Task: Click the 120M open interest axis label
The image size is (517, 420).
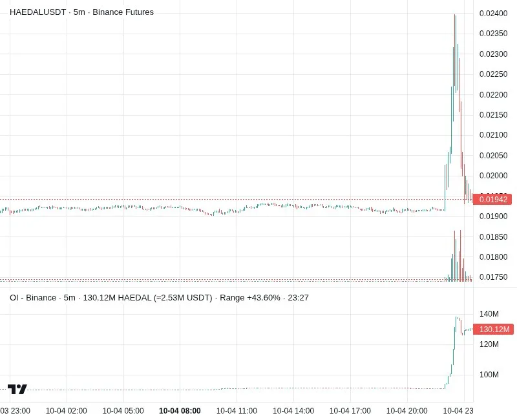Action: 489,344
